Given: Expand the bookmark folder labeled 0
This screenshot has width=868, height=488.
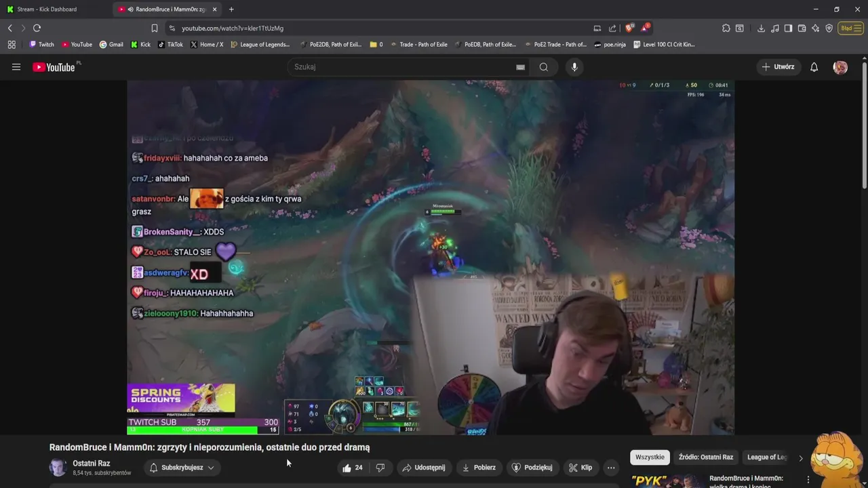Looking at the screenshot, I should (376, 45).
